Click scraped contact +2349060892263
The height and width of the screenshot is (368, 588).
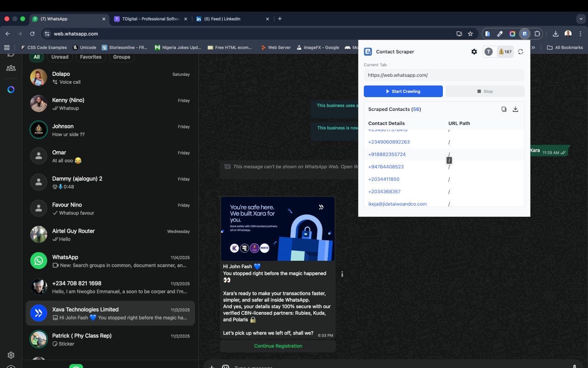(x=389, y=142)
